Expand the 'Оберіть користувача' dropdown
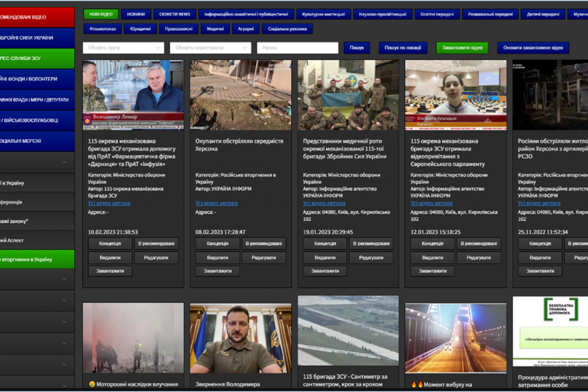 (210, 48)
